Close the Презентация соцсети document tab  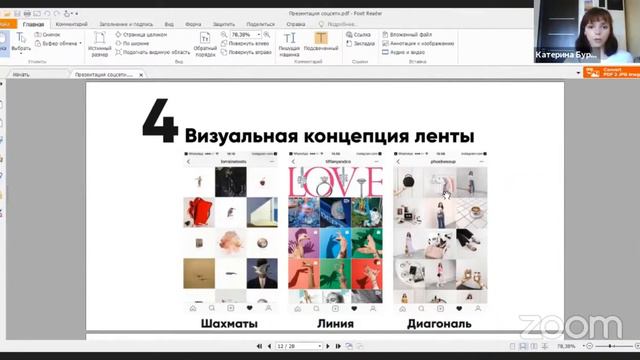pyautogui.click(x=141, y=75)
